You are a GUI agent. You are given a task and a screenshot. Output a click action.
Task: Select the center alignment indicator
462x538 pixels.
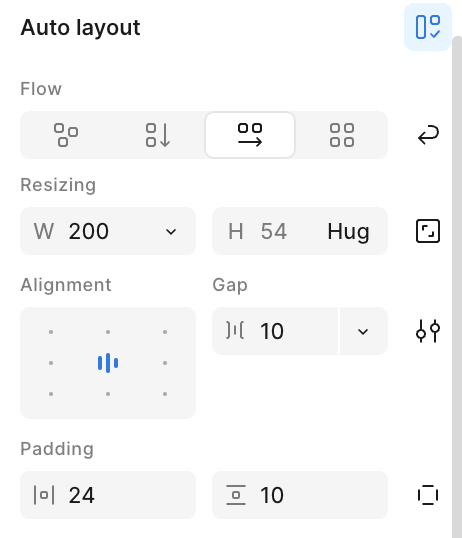click(x=108, y=363)
